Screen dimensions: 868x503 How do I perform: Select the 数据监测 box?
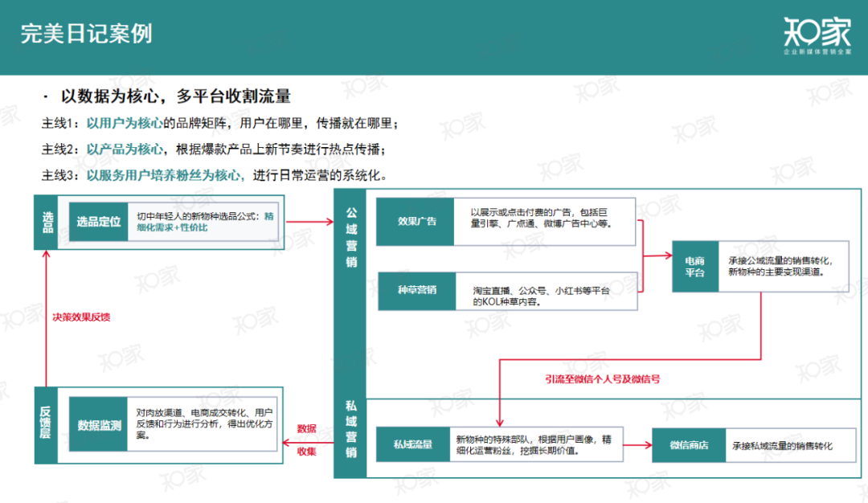[99, 425]
